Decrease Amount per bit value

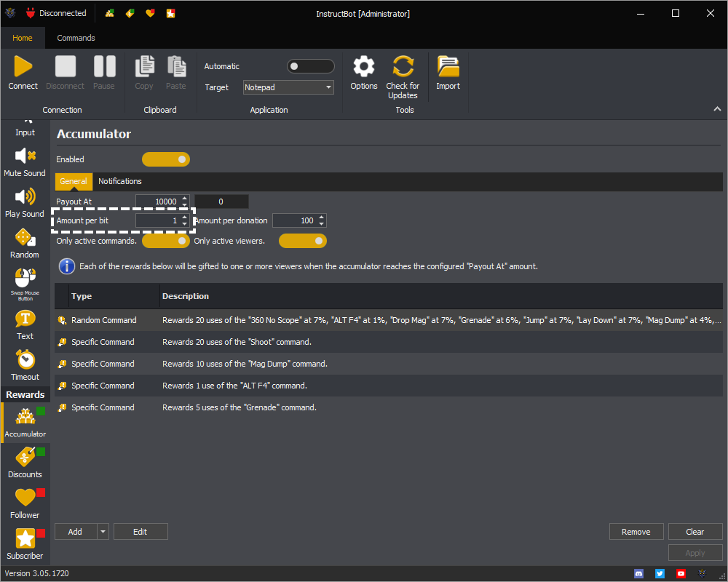pos(185,223)
